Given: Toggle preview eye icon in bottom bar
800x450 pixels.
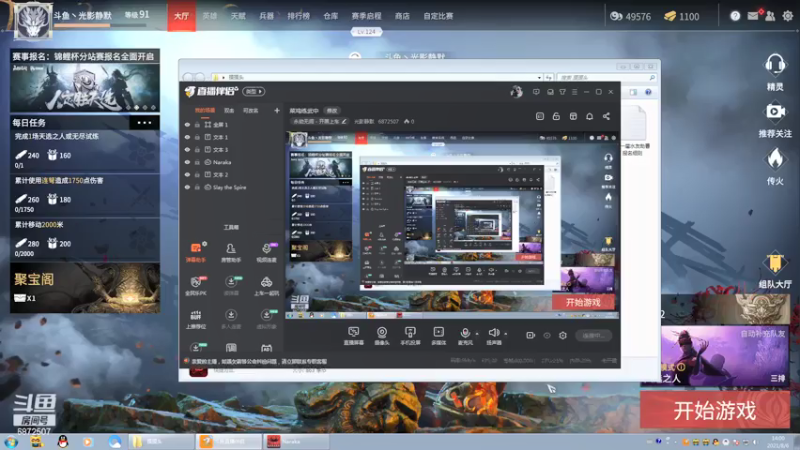Looking at the screenshot, I should click(547, 335).
